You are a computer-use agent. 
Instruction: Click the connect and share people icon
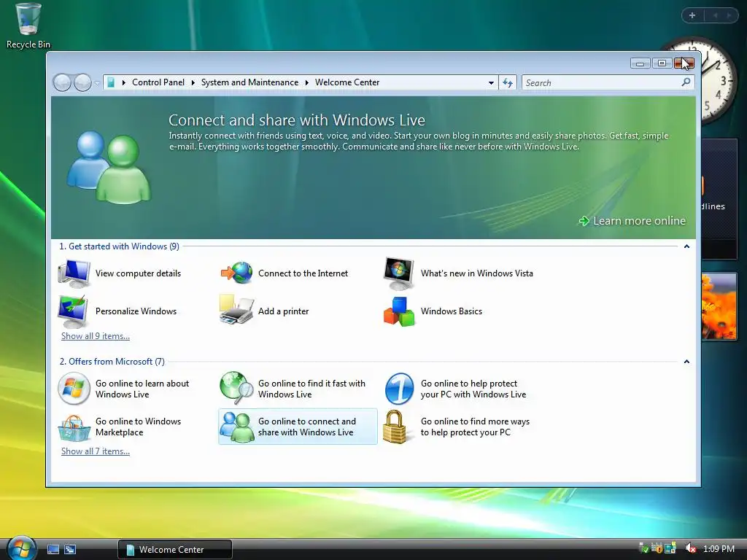[x=237, y=427]
